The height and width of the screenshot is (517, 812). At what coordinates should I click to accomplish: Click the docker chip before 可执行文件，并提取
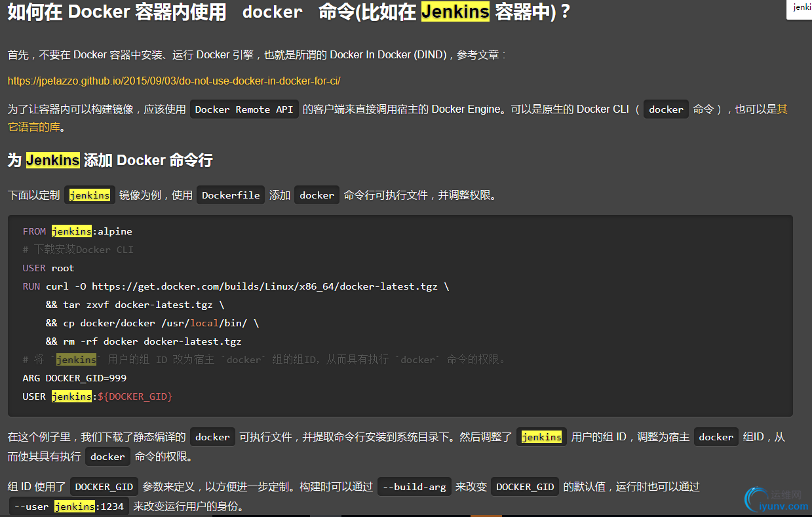(213, 437)
